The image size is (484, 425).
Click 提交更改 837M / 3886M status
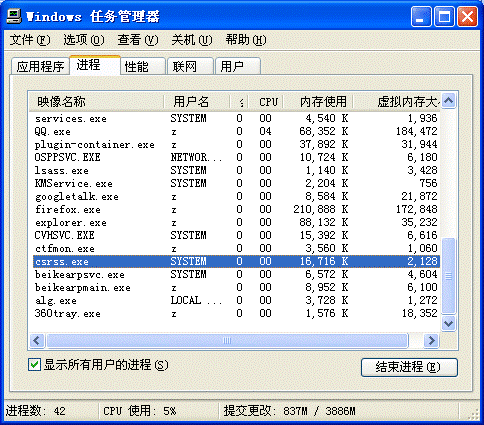(289, 411)
